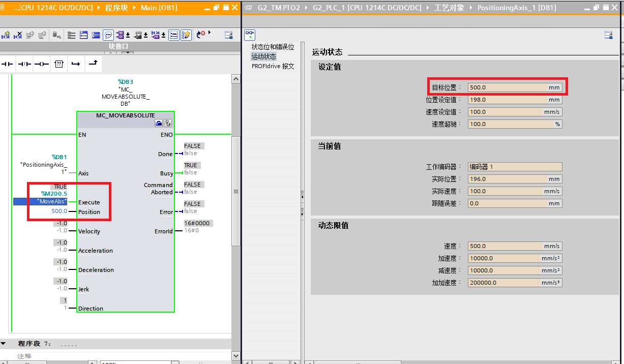Screen dimensions: 624x364
Task: Click the insert network toolbar icon
Action: click(x=6, y=35)
